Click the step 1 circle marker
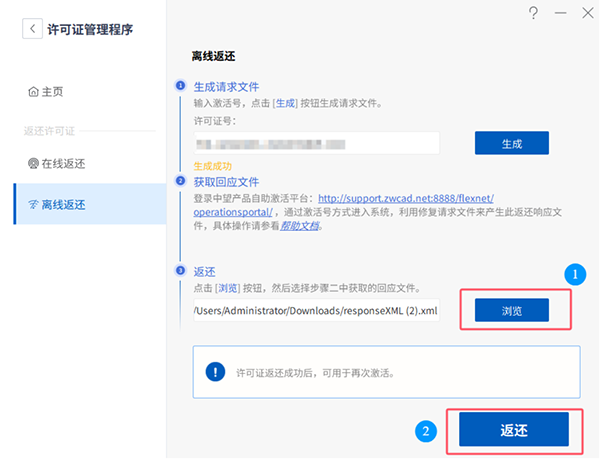 [x=180, y=85]
